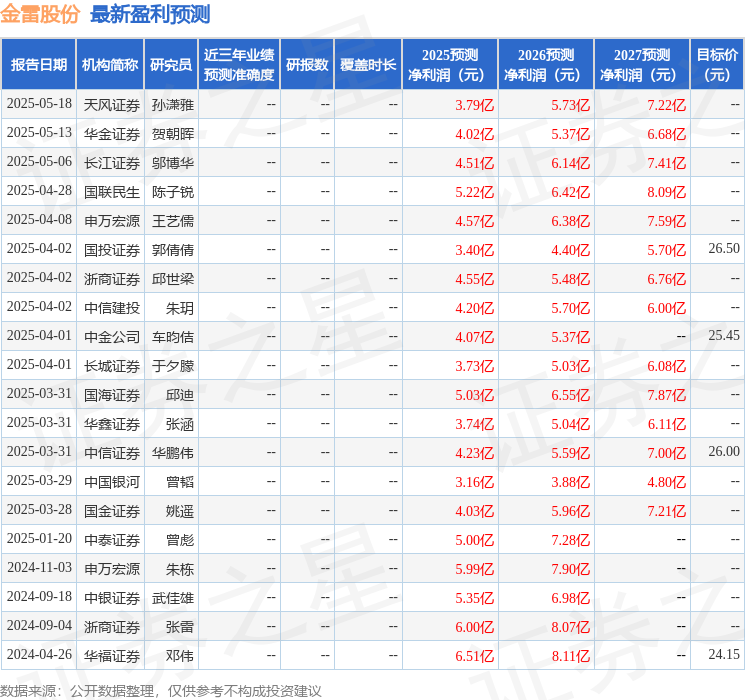Click the 最新盈利预测 heading
Image resolution: width=745 pixels, height=700 pixels.
point(150,14)
